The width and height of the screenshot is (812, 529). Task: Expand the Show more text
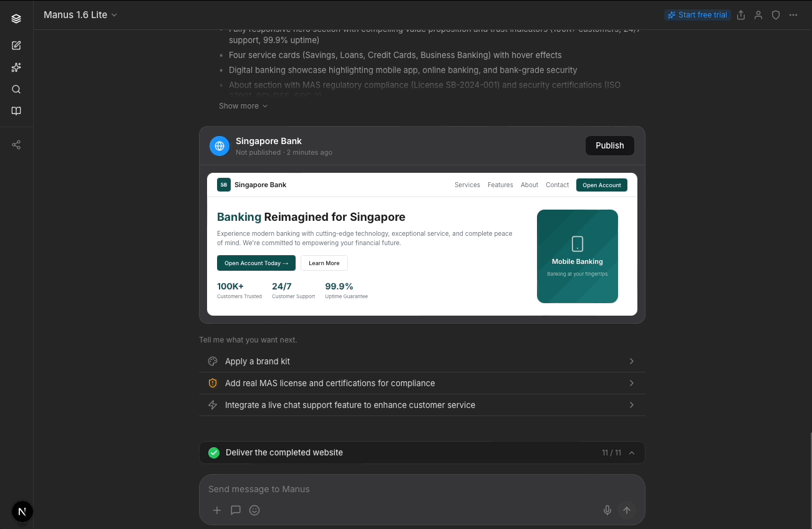click(243, 106)
